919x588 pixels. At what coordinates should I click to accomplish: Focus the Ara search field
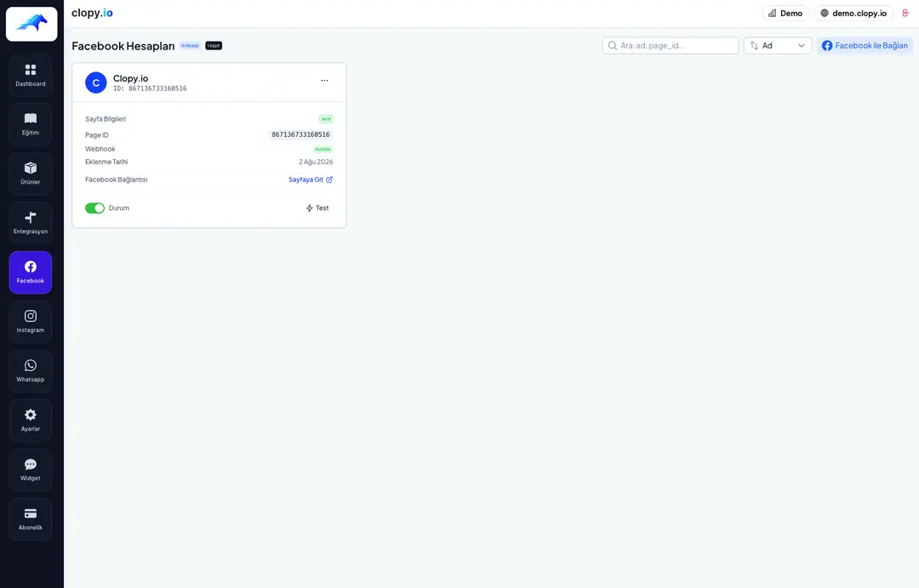click(671, 45)
